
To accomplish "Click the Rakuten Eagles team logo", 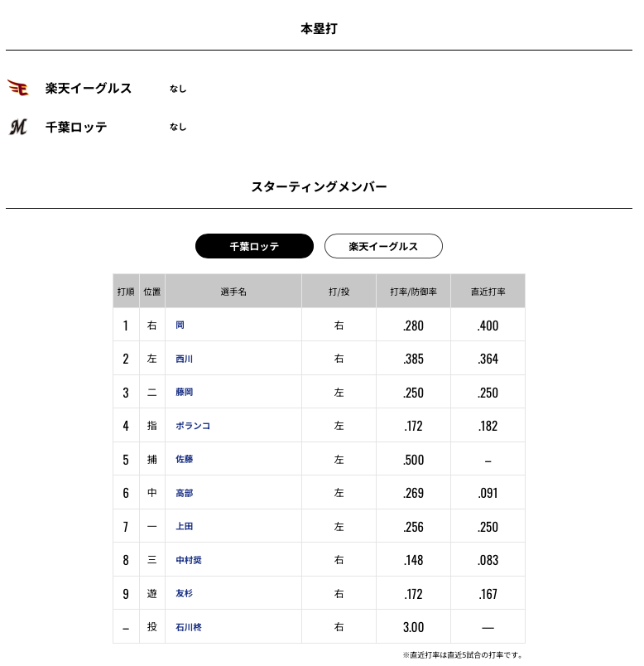I will pos(18,88).
